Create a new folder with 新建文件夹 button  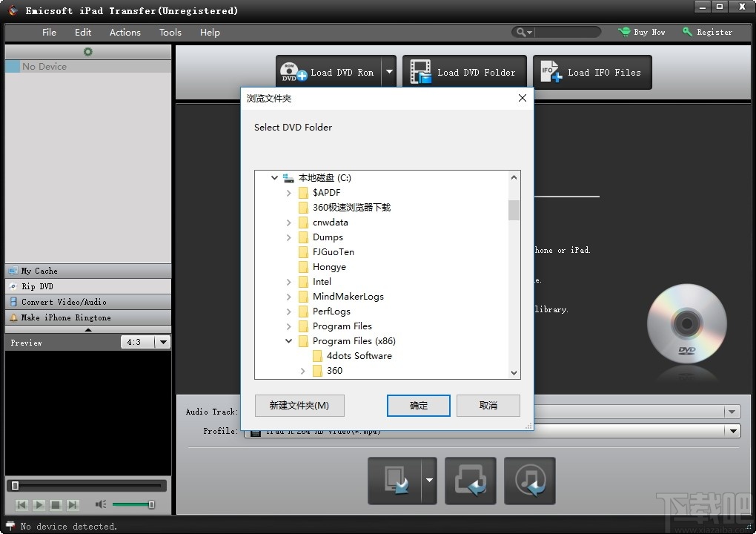click(299, 406)
